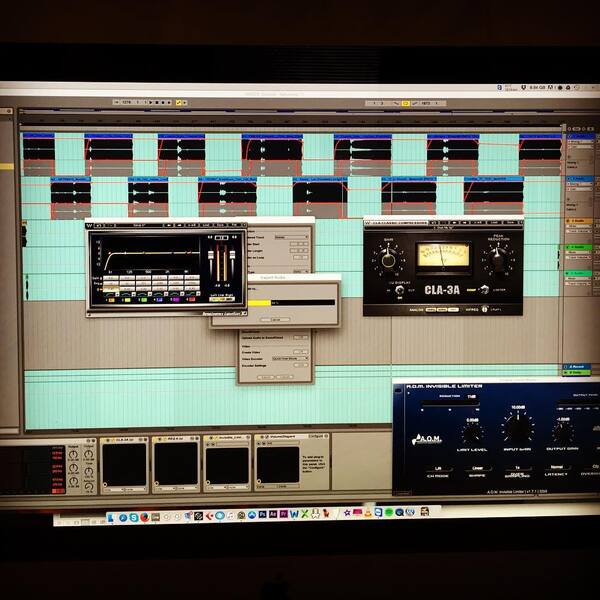
Task: Flip the CLA-3A VU display switch
Action: [x=400, y=290]
